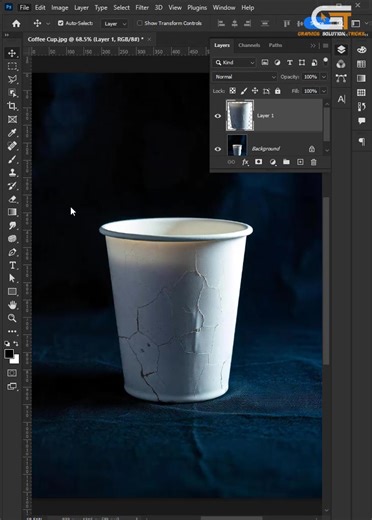Toggle lock position
The image size is (372, 520).
pyautogui.click(x=255, y=91)
